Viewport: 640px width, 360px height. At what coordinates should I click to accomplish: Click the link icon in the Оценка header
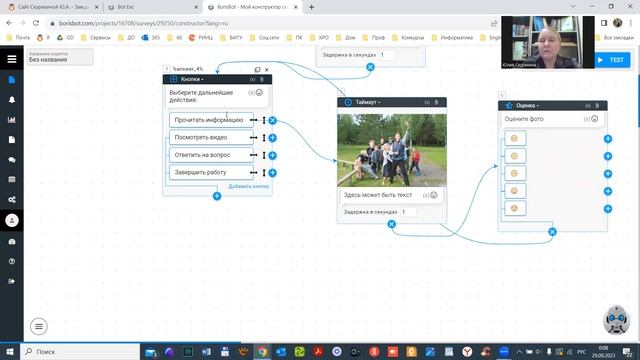[x=588, y=106]
